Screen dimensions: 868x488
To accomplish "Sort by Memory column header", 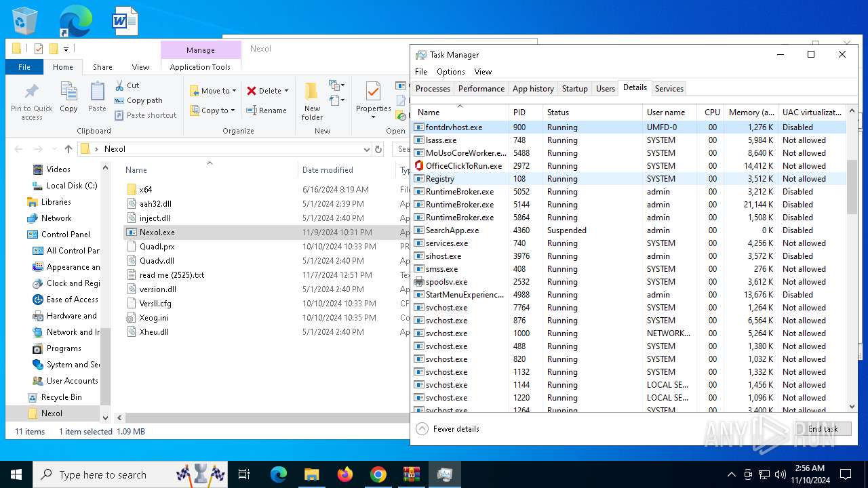I will tap(750, 113).
